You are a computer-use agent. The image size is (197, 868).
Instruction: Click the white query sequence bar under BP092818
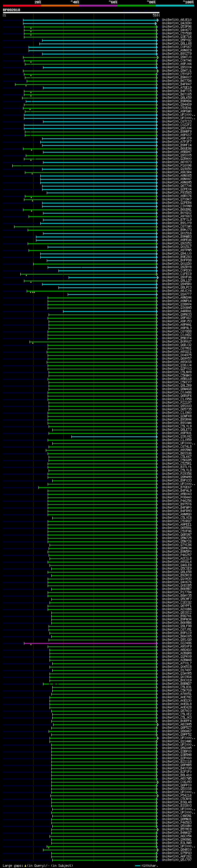[81, 13]
